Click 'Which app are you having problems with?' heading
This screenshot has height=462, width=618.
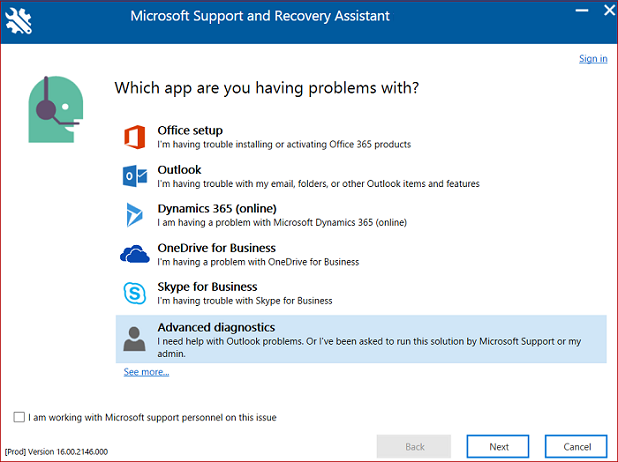click(266, 88)
